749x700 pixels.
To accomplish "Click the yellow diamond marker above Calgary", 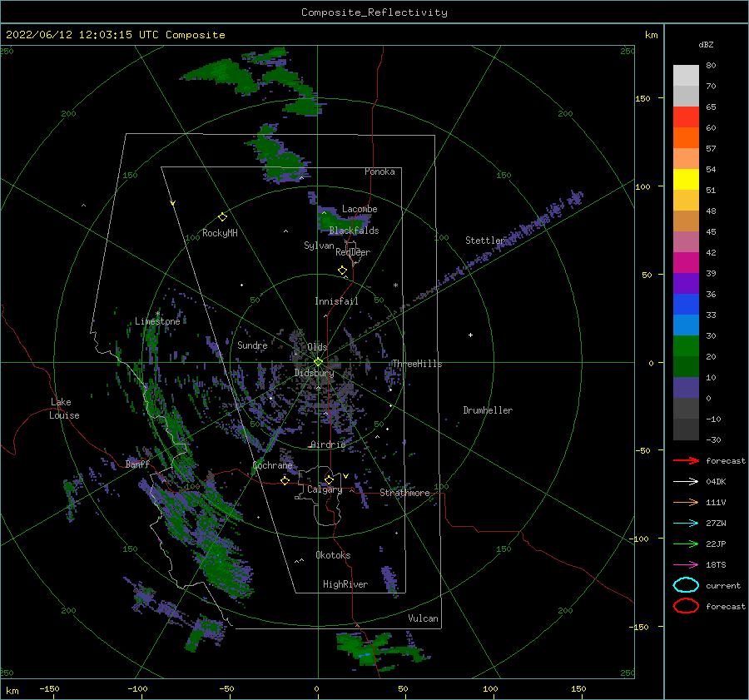I will click(329, 479).
